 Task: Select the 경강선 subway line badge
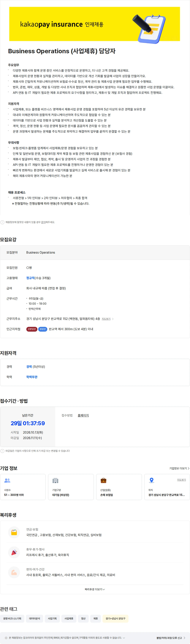point(43,329)
